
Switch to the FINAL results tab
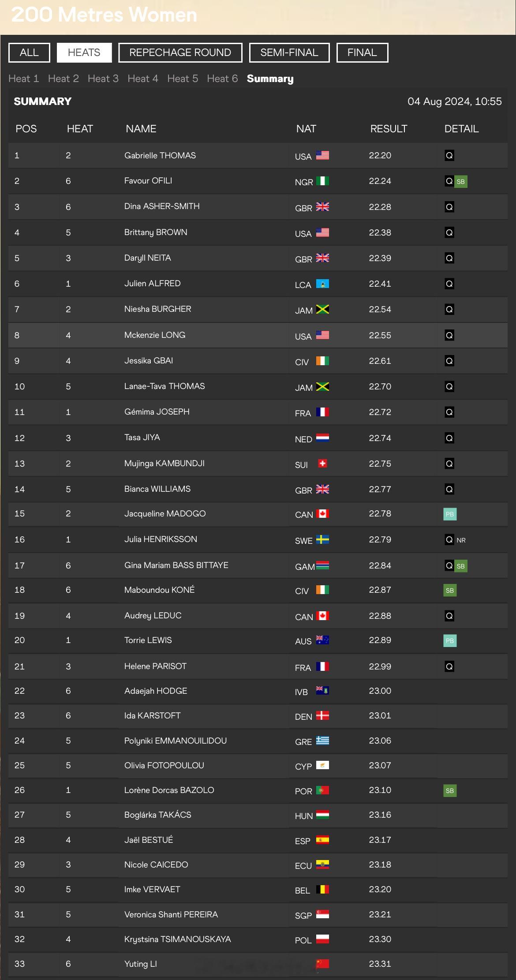click(362, 52)
